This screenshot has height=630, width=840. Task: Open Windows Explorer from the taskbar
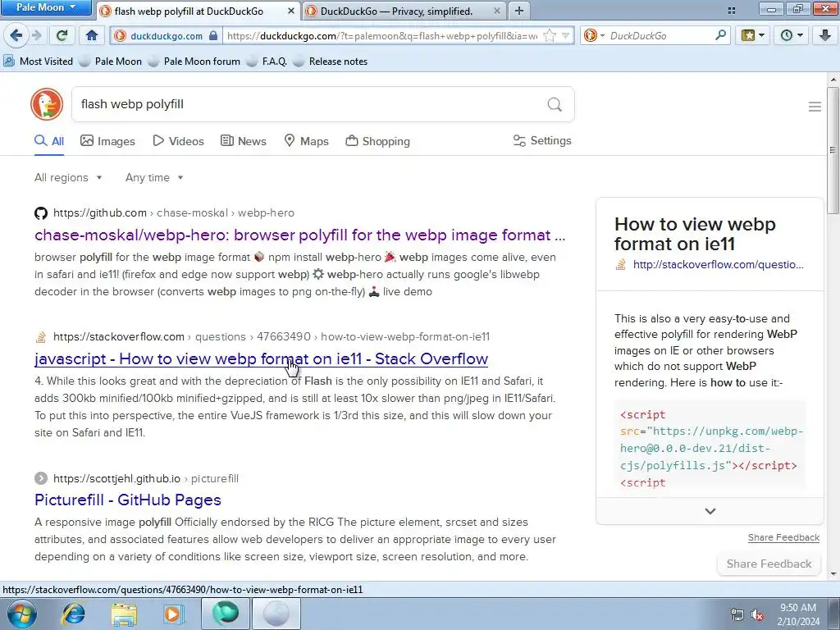[123, 614]
